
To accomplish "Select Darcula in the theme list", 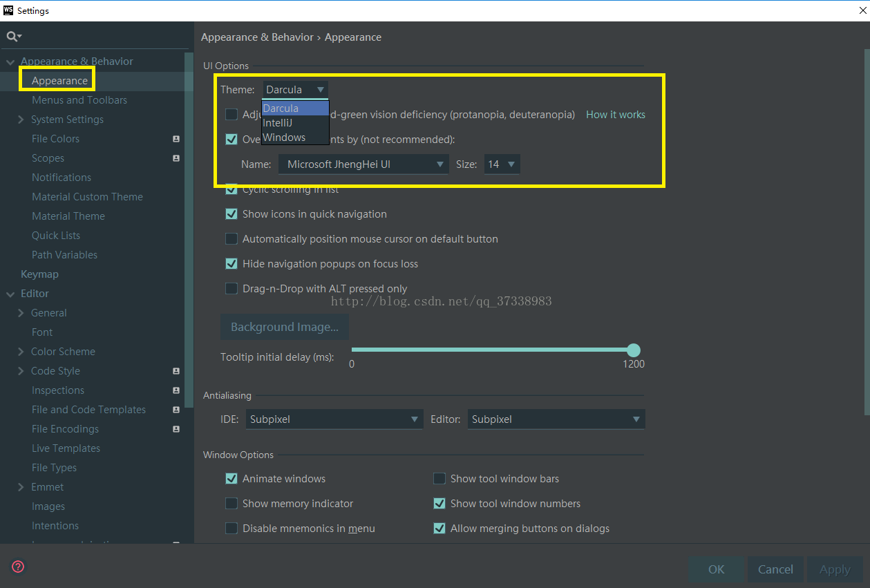I will click(295, 108).
